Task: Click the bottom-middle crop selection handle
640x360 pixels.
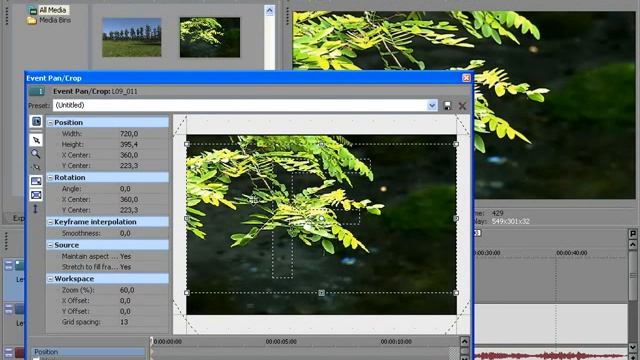Action: click(322, 293)
